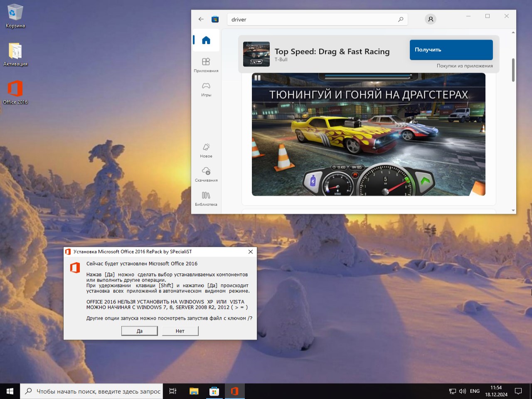The image size is (532, 399).
Task: Open Скачивания in Store sidebar
Action: point(206,175)
